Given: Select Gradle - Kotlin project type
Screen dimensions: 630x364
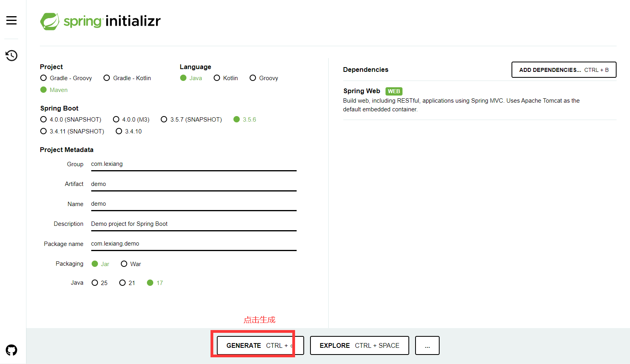Looking at the screenshot, I should (x=127, y=78).
